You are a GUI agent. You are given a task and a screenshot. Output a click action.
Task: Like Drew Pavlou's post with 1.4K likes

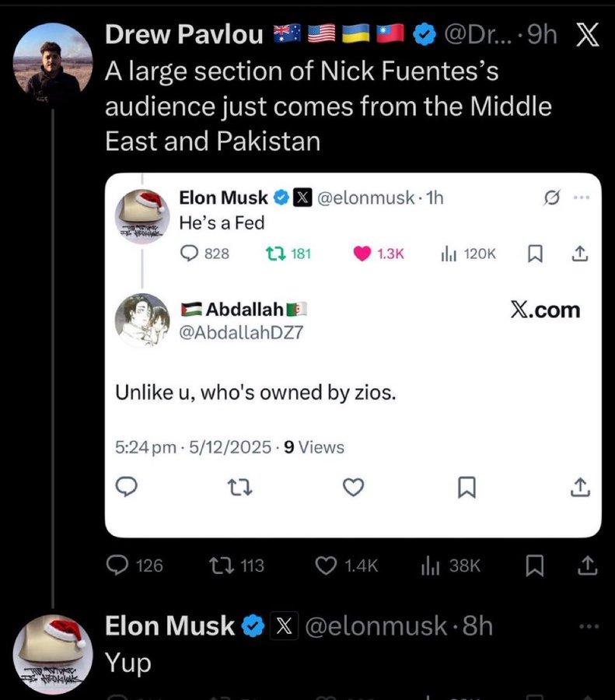tap(324, 566)
